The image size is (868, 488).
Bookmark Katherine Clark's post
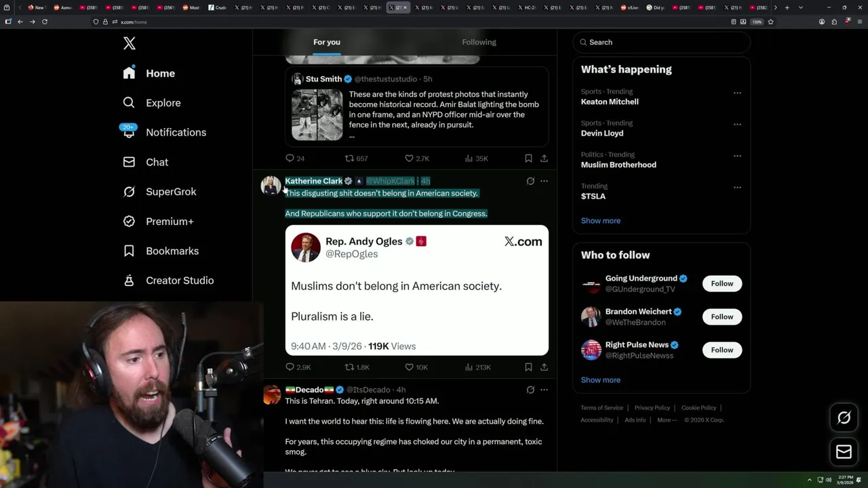pos(528,367)
